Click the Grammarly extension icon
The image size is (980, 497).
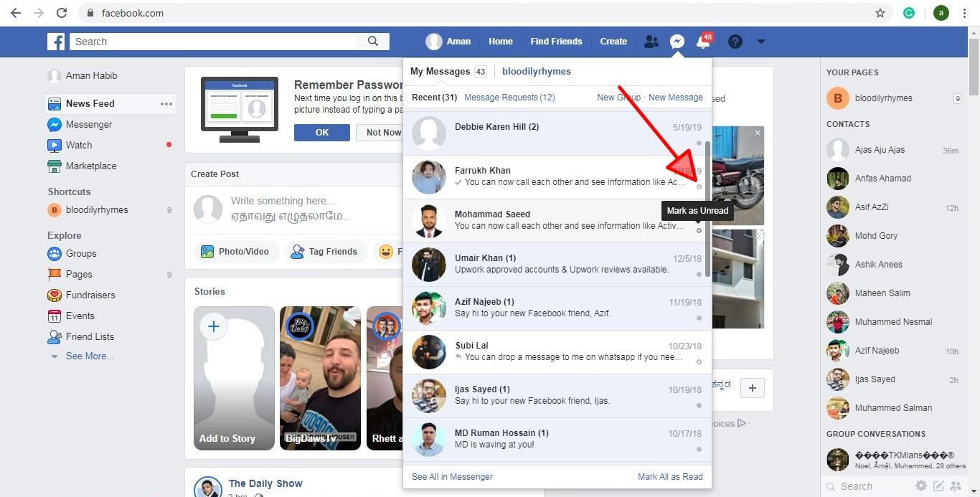(x=909, y=13)
